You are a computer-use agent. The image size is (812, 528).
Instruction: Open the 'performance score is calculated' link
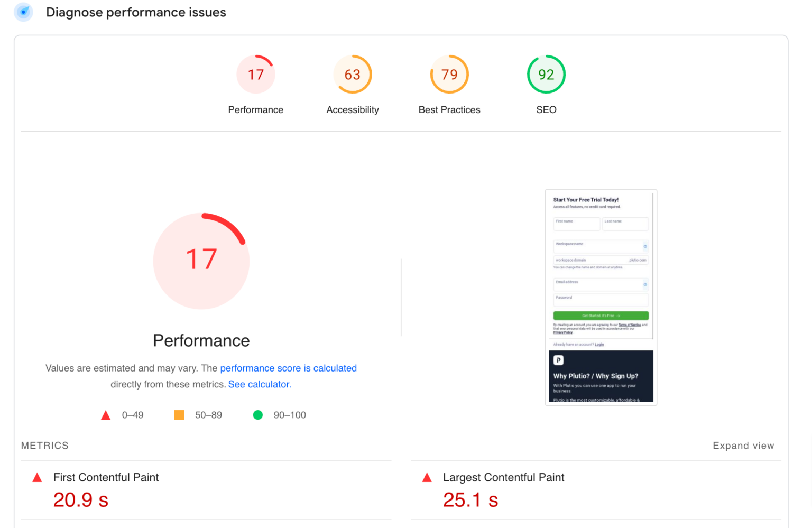coord(289,368)
